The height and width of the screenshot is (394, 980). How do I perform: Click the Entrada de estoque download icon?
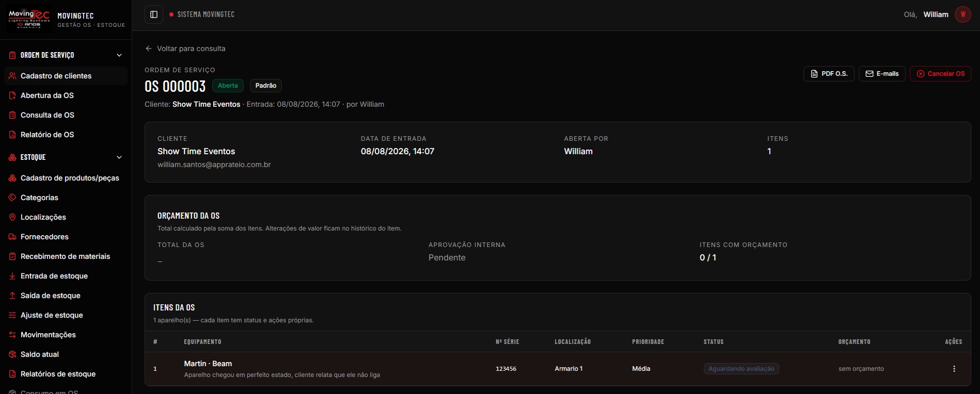[12, 276]
